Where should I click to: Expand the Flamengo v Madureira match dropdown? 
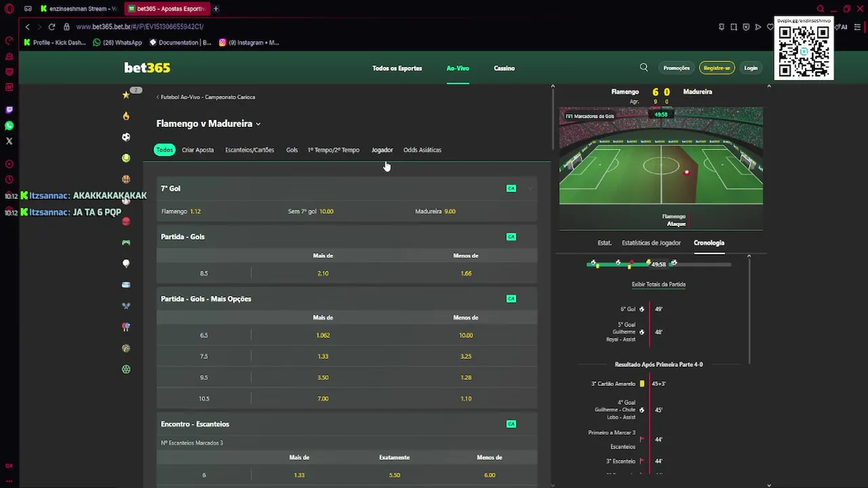point(258,124)
